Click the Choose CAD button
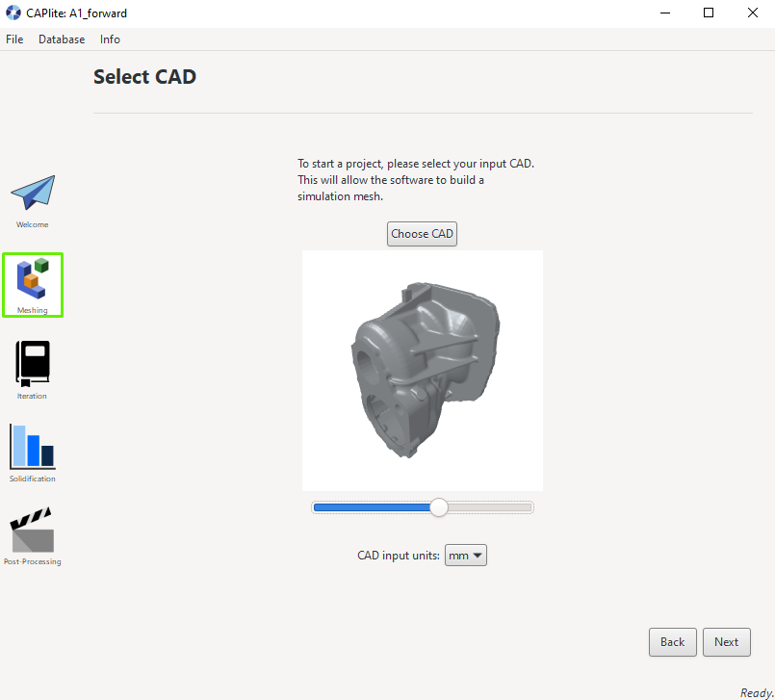 click(422, 234)
